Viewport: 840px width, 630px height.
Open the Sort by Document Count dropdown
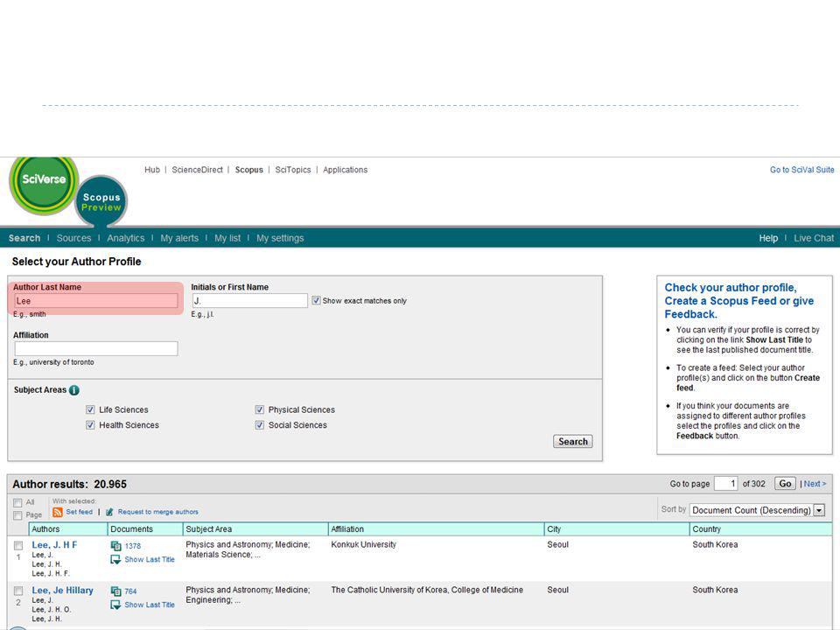[x=757, y=510]
